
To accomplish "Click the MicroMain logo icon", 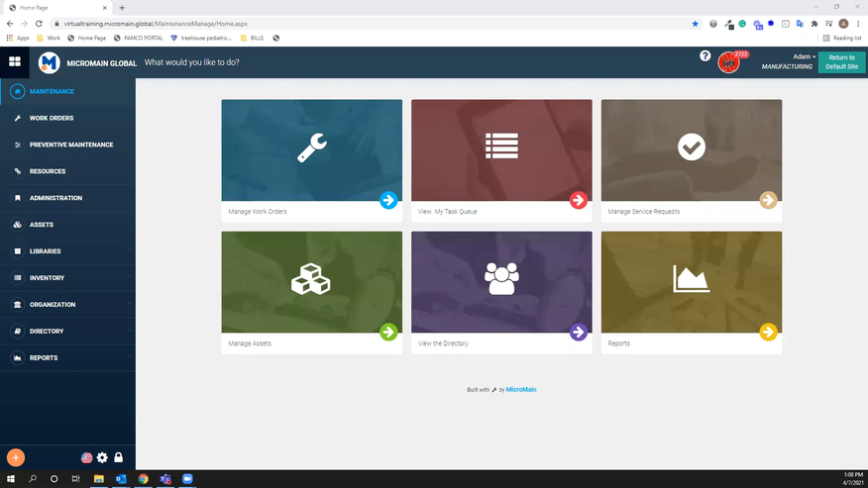I will [49, 62].
